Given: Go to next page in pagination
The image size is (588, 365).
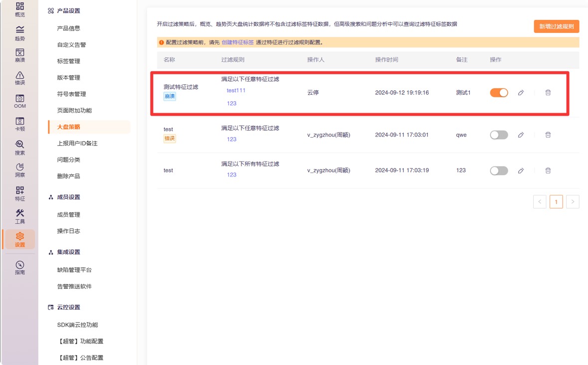Looking at the screenshot, I should [573, 201].
